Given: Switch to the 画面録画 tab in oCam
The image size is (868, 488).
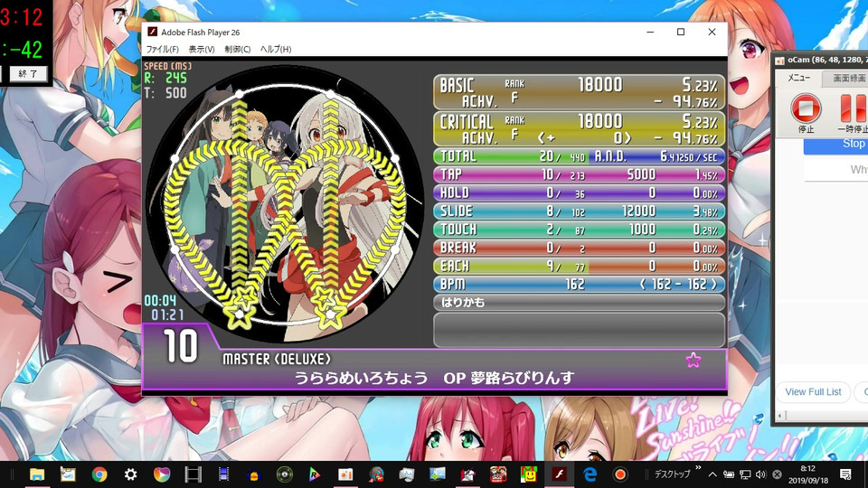Looking at the screenshot, I should 846,78.
